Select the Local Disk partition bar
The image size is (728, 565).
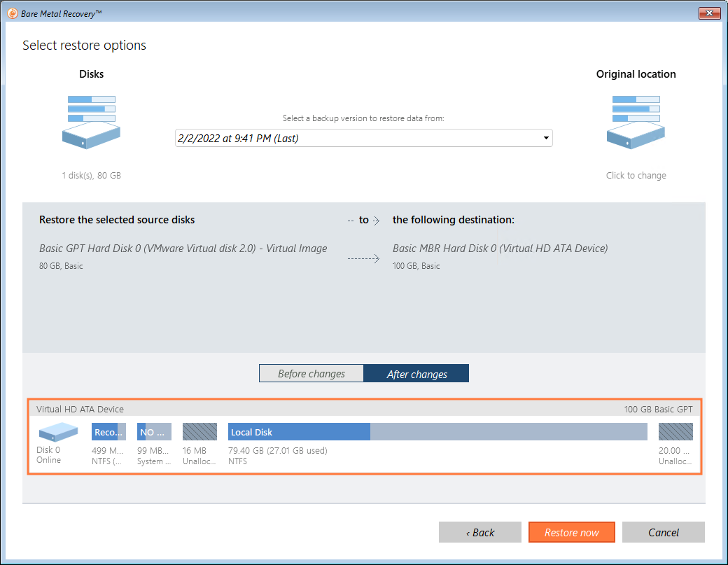(437, 432)
